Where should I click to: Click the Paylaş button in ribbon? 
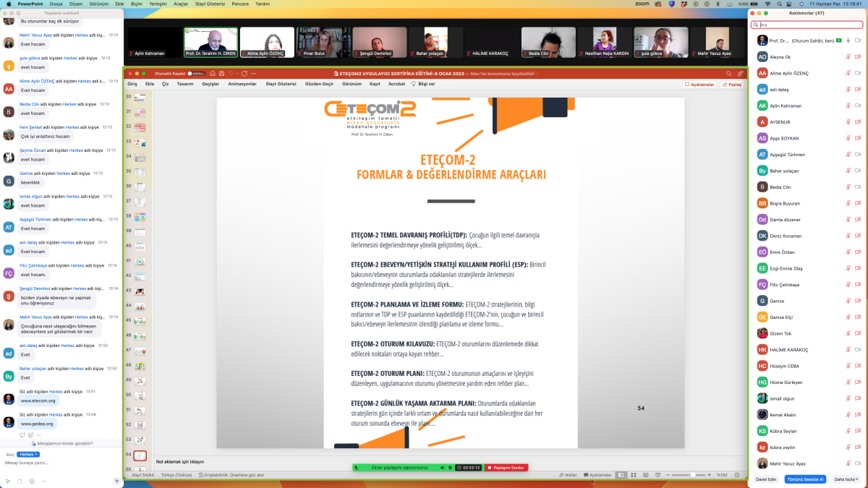[x=732, y=84]
